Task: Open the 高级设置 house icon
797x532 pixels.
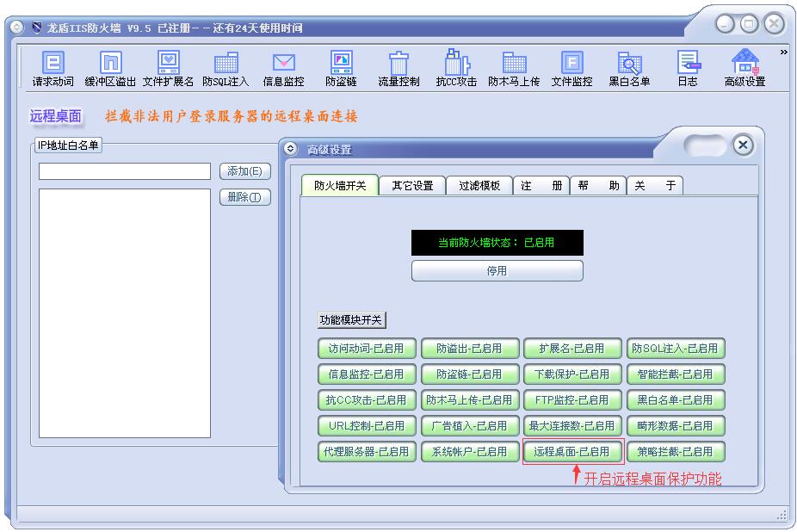Action: point(745,69)
